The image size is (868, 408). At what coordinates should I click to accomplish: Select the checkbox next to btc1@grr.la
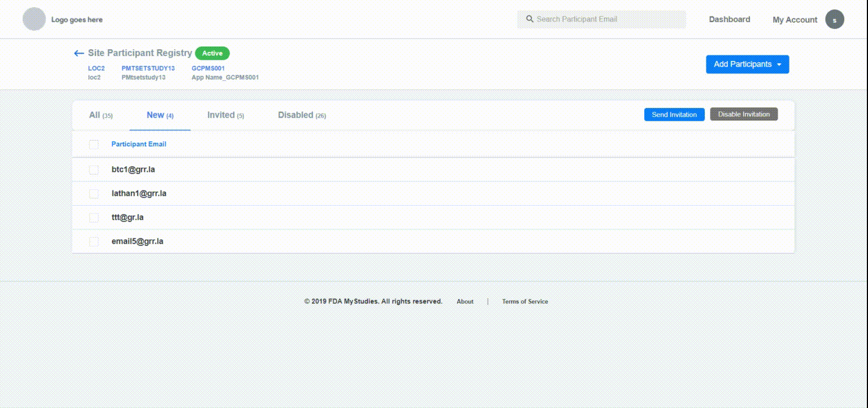pos(94,169)
